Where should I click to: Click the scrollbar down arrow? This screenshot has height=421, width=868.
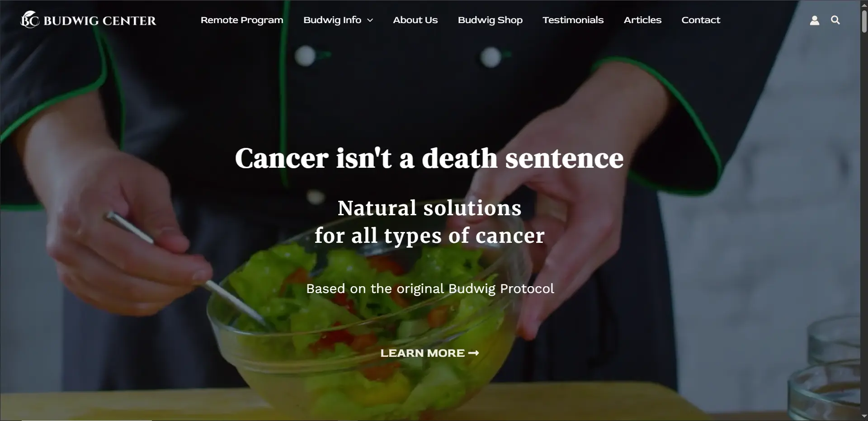(x=864, y=416)
